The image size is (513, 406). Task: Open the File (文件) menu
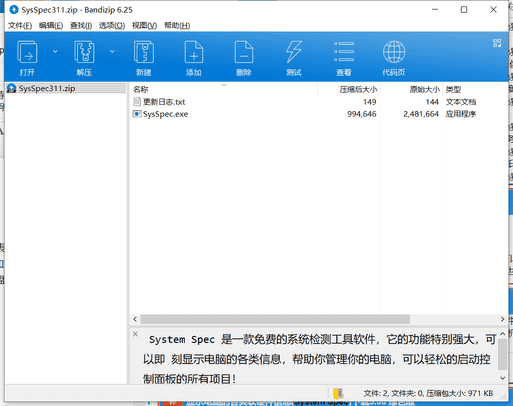point(20,26)
